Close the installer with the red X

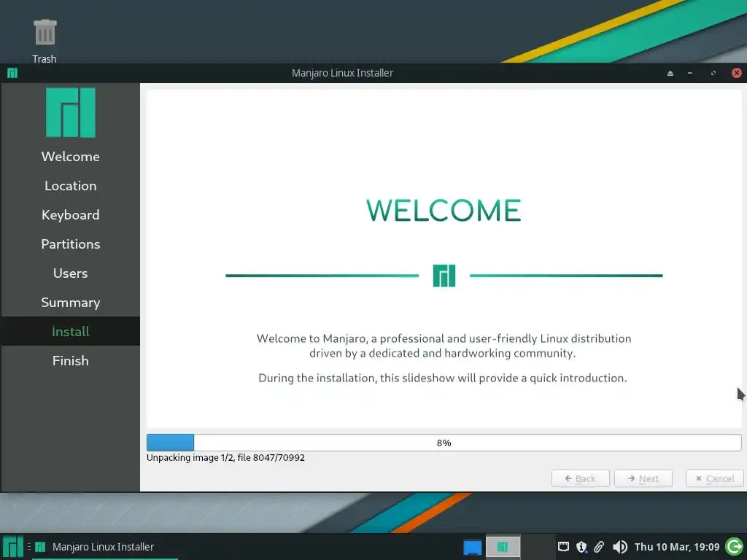pyautogui.click(x=737, y=73)
